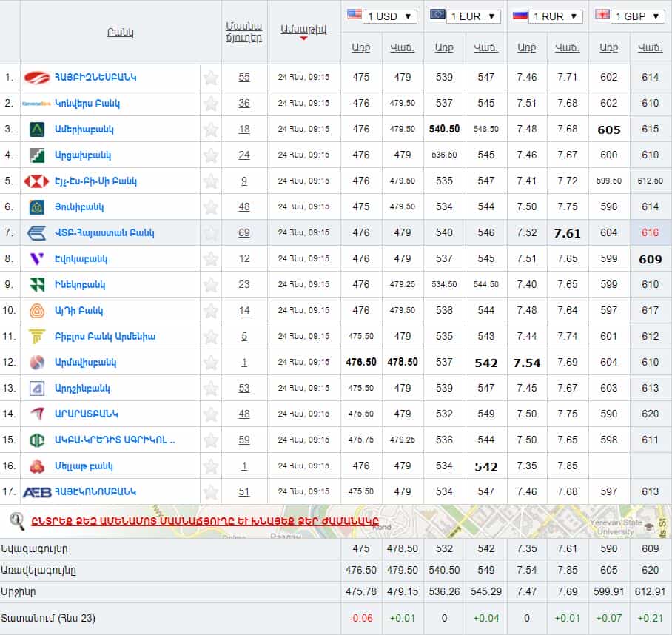
Task: Click the magnifier icon in the banner
Action: click(17, 521)
